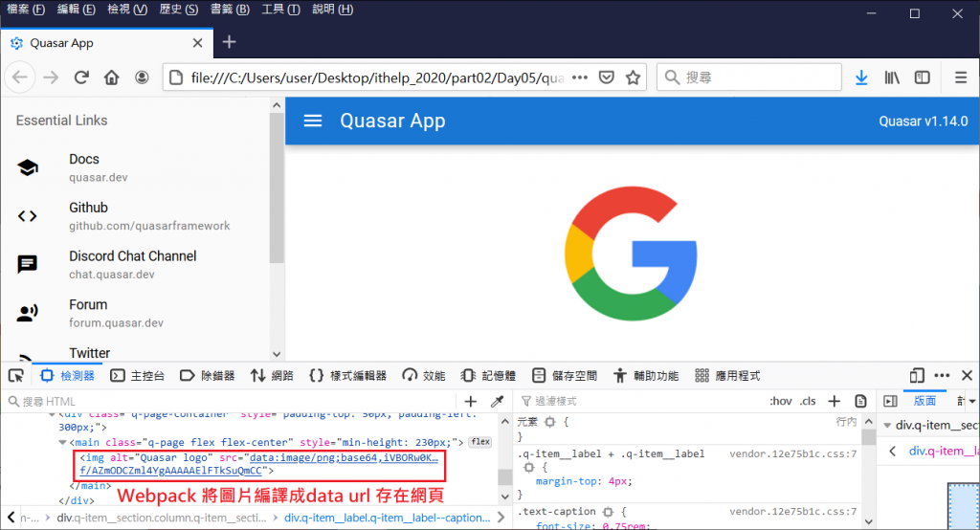
Task: Open the 檢視 (V) menu
Action: tap(127, 10)
